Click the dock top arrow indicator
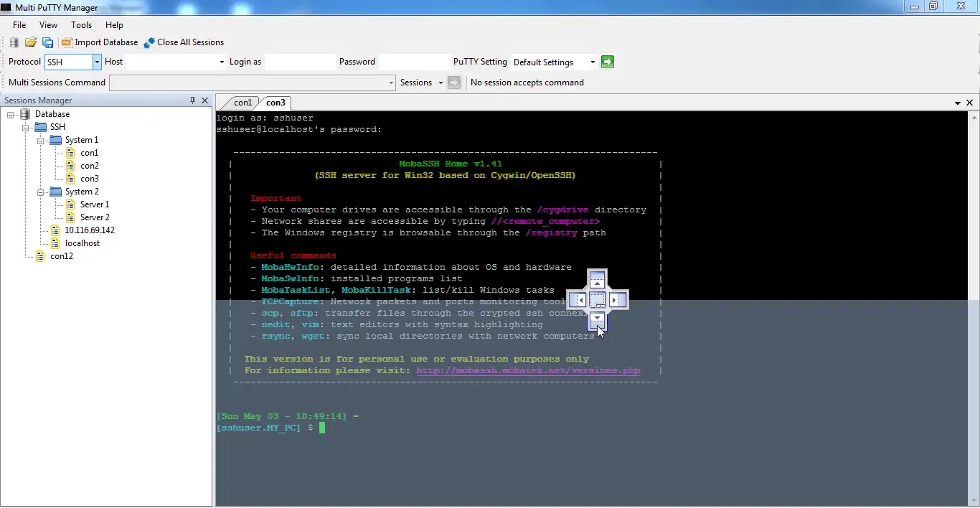 pyautogui.click(x=598, y=281)
